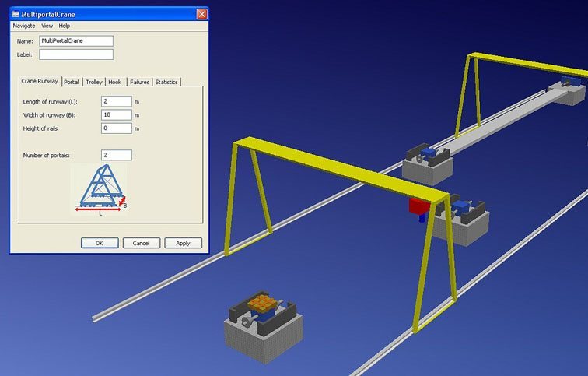Open the Navigate menu
Viewport: 588px width, 376px height.
tap(24, 26)
